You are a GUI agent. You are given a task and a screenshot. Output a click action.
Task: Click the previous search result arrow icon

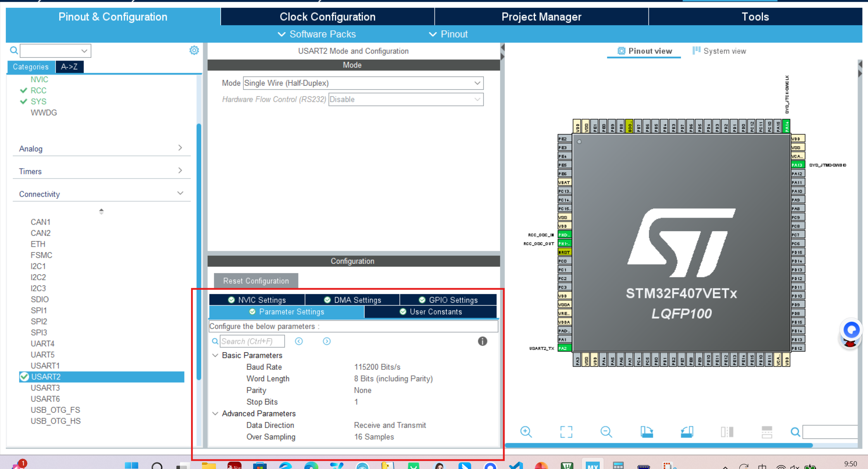pos(299,341)
